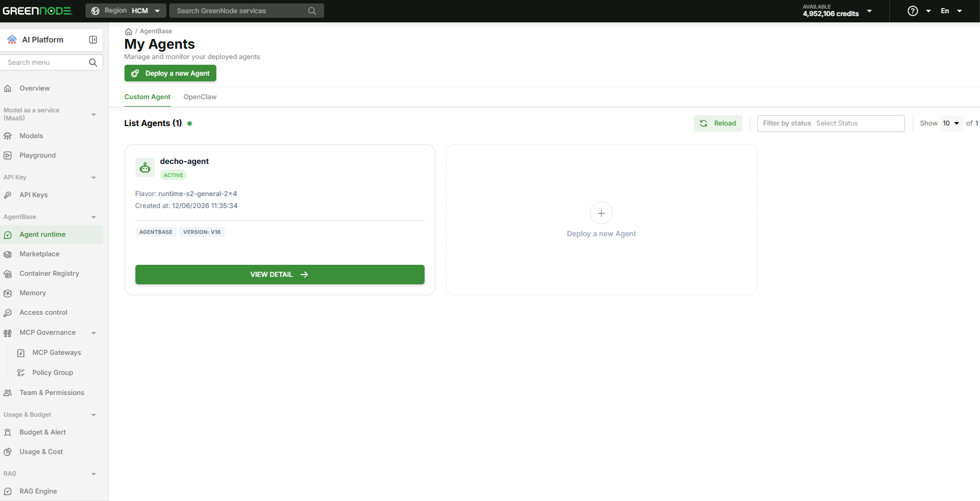Screen dimensions: 980x501
Task: Collapse the Usage & Budget section
Action: pos(94,415)
